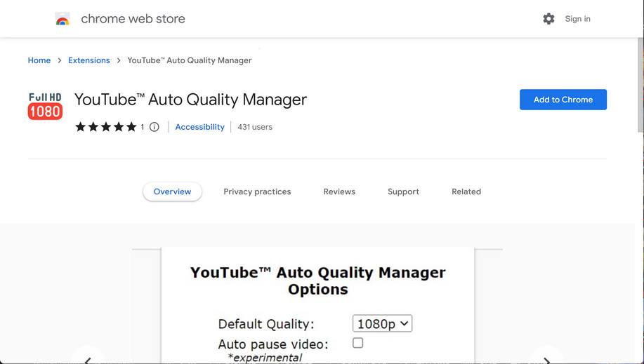Click the Full HD 1080 extension icon

(x=45, y=106)
